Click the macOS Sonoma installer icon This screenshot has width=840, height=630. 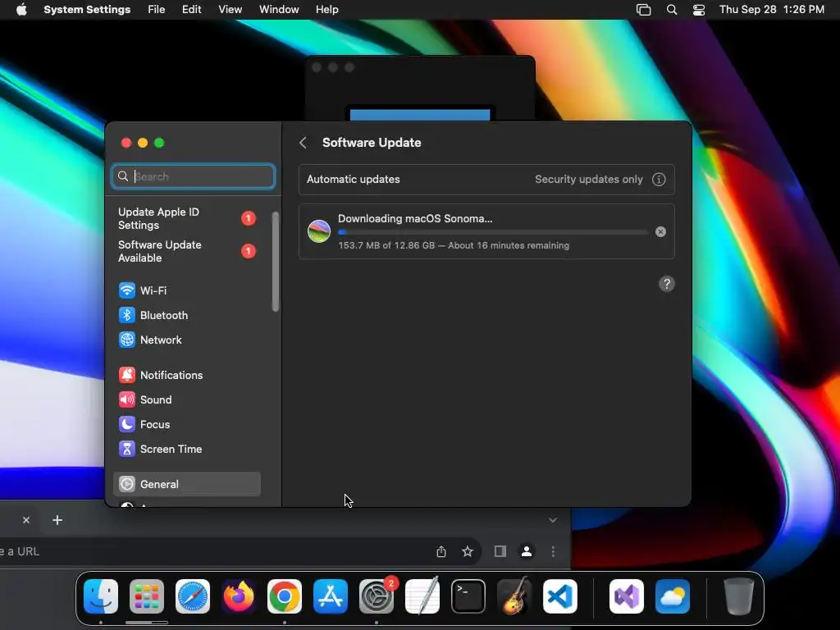(319, 231)
